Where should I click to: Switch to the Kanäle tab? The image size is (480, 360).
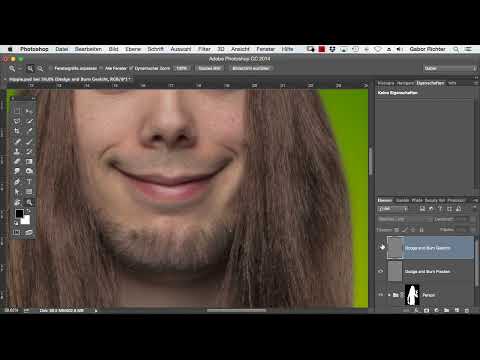pos(402,200)
